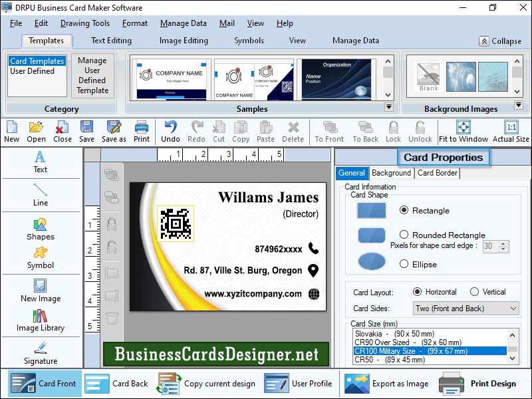
Task: Open the Card Sides dropdown
Action: click(x=465, y=308)
